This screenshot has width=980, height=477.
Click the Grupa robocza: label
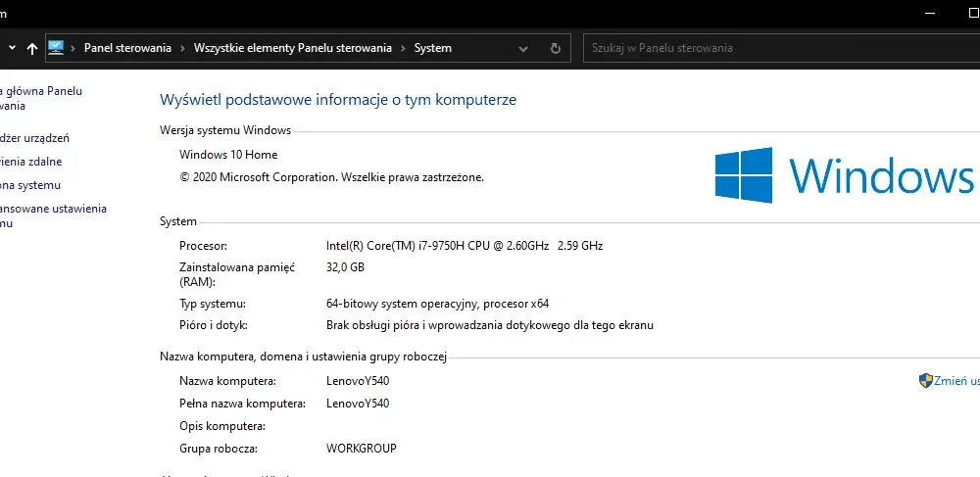click(219, 449)
